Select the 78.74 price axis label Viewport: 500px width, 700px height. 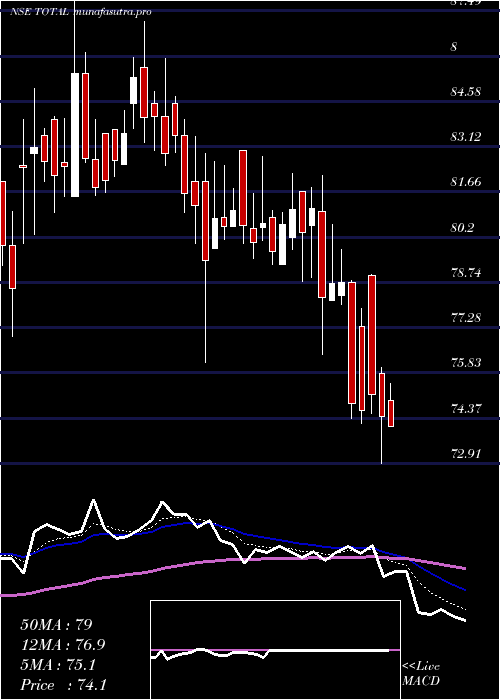466,273
